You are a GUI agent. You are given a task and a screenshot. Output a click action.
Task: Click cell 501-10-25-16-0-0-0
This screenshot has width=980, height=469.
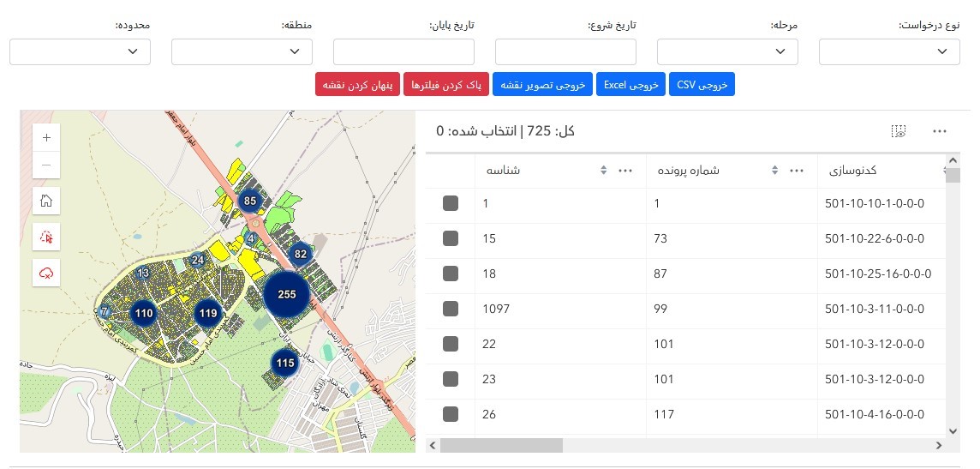878,274
